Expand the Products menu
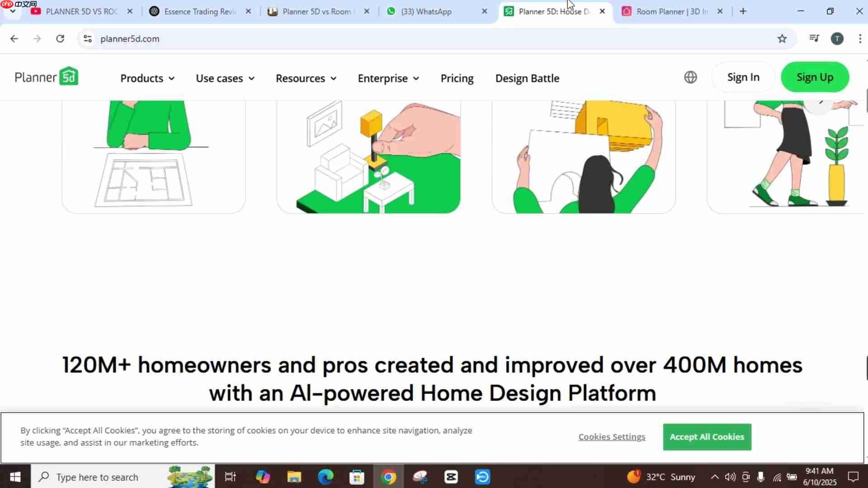Screen dimensions: 868x488 147,78
